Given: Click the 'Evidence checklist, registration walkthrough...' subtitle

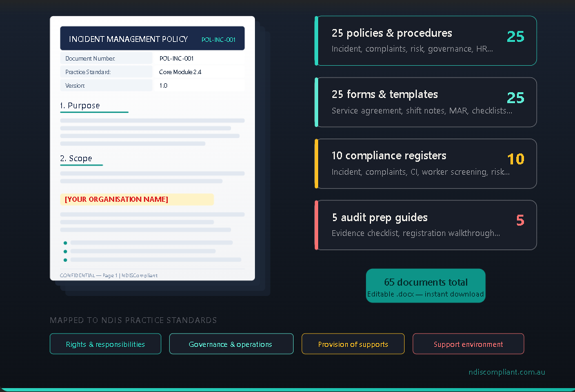Looking at the screenshot, I should (416, 233).
